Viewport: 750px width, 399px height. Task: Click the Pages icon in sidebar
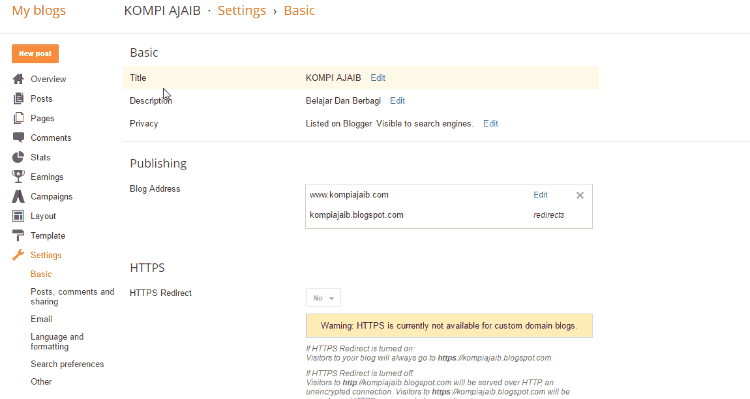pos(18,118)
